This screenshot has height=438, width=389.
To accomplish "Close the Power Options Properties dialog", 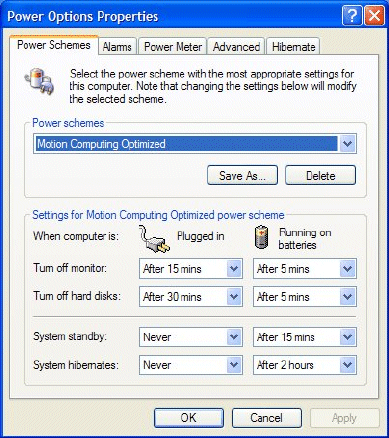I will (x=374, y=15).
